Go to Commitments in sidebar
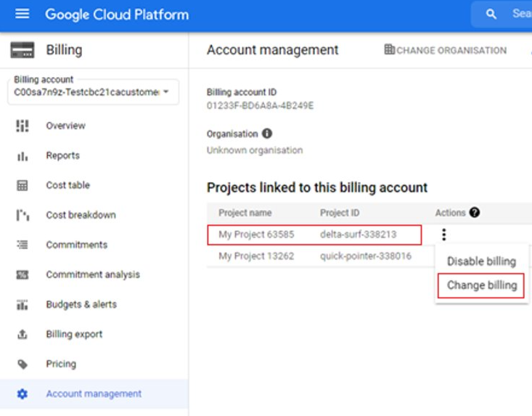The image size is (532, 416). point(76,245)
